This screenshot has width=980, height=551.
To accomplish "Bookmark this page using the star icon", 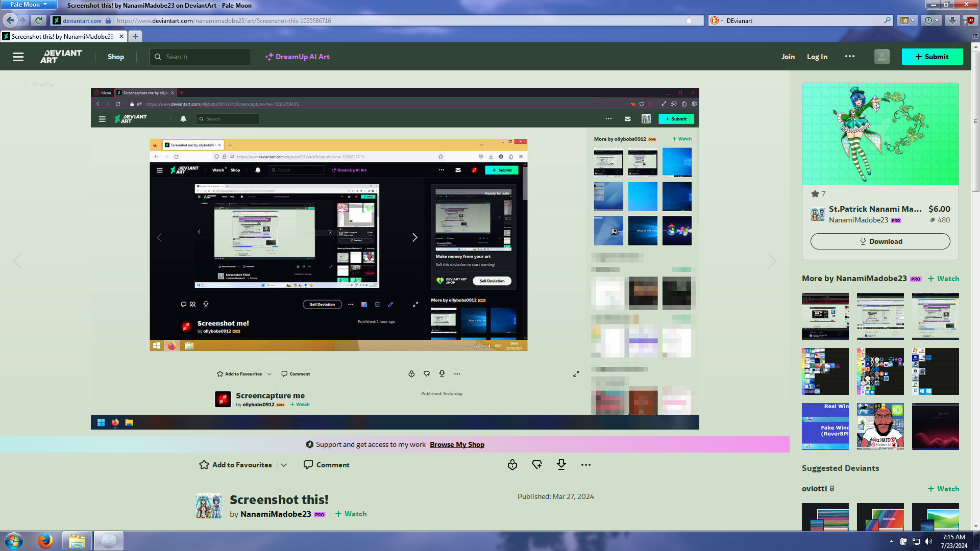I will click(x=689, y=20).
